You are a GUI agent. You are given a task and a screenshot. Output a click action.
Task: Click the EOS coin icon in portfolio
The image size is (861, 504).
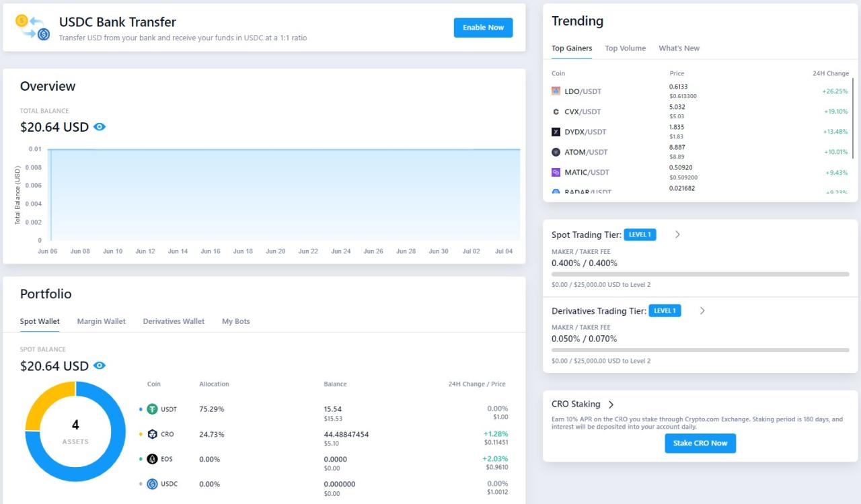(152, 459)
